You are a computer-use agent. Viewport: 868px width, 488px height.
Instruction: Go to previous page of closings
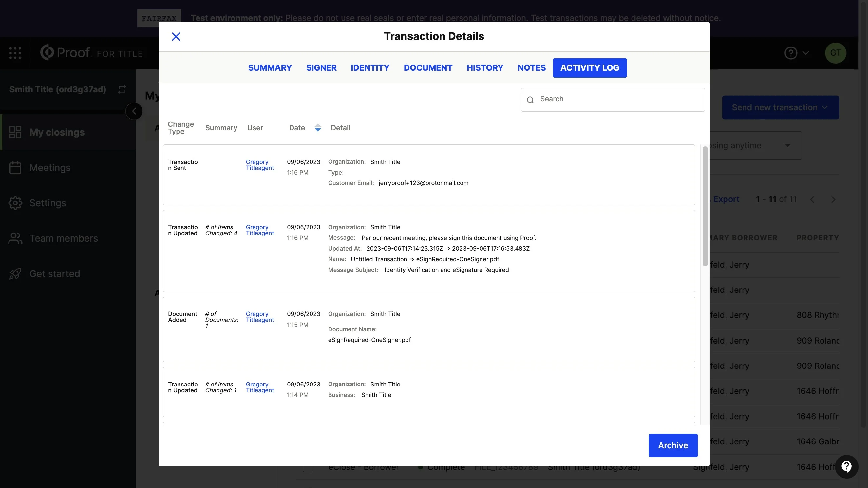point(812,199)
